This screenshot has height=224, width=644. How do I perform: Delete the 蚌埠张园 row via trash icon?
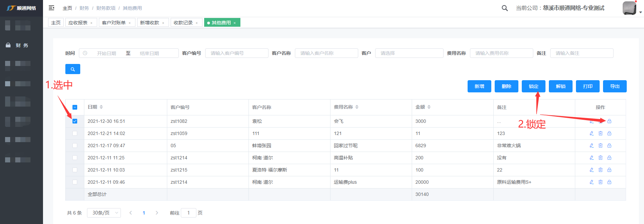(600, 145)
